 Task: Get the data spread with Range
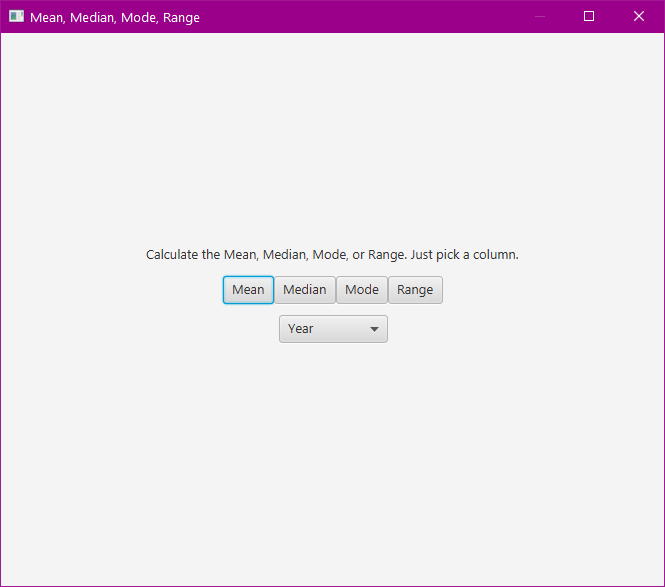(x=415, y=290)
